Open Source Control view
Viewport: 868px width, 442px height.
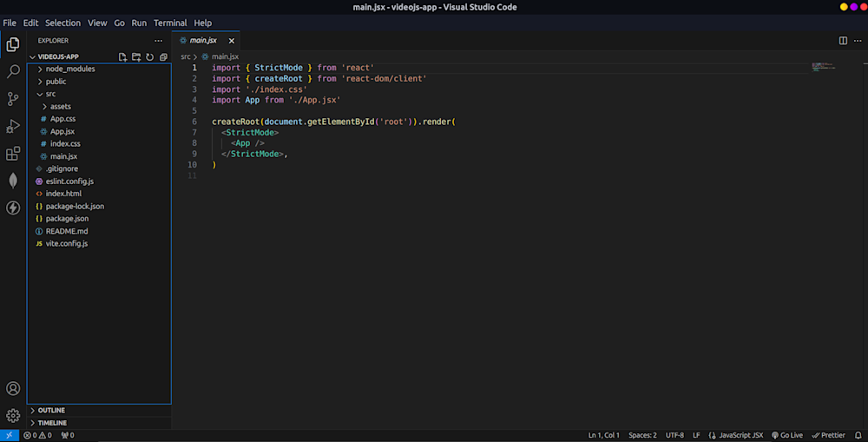click(13, 99)
